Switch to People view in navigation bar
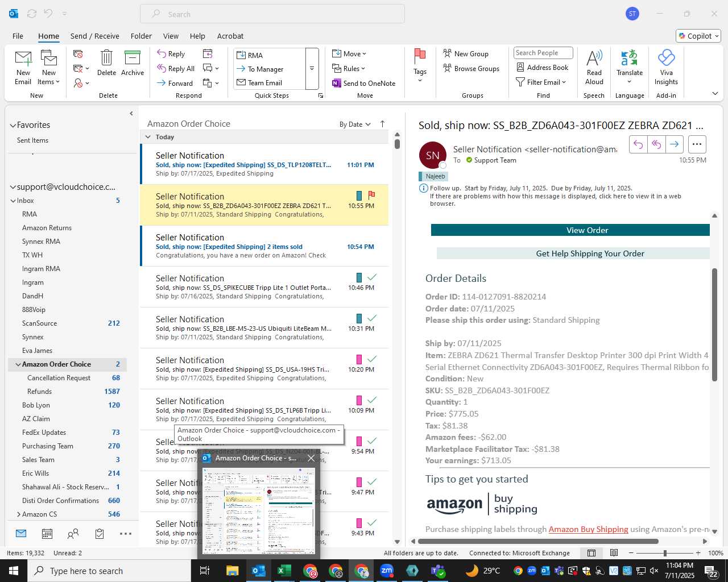The height and width of the screenshot is (582, 728). [73, 534]
